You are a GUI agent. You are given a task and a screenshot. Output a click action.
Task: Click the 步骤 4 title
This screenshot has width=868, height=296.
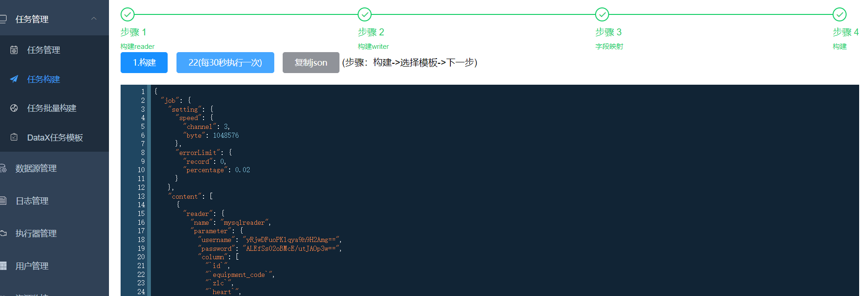point(846,32)
